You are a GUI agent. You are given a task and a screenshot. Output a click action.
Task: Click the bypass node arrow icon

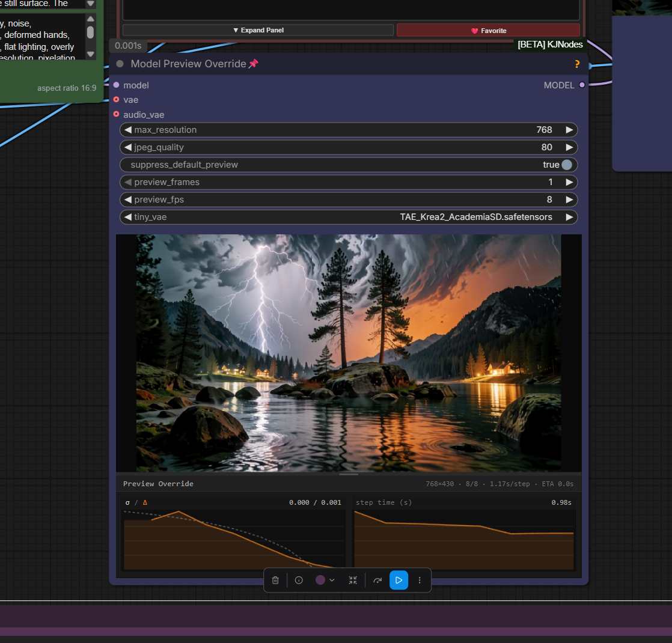pyautogui.click(x=377, y=581)
